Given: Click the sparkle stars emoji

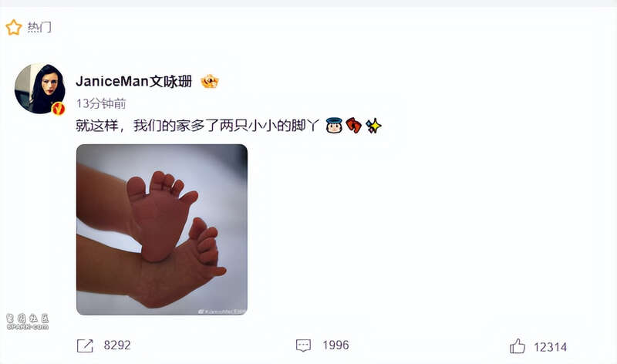Looking at the screenshot, I should 373,126.
